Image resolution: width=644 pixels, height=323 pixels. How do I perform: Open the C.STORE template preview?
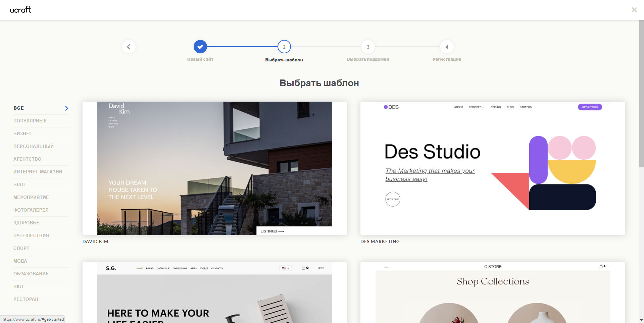click(x=493, y=292)
